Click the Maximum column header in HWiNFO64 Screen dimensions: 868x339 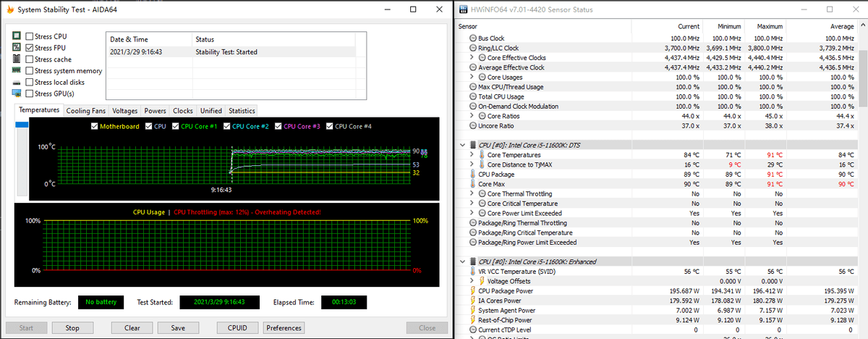coord(768,26)
